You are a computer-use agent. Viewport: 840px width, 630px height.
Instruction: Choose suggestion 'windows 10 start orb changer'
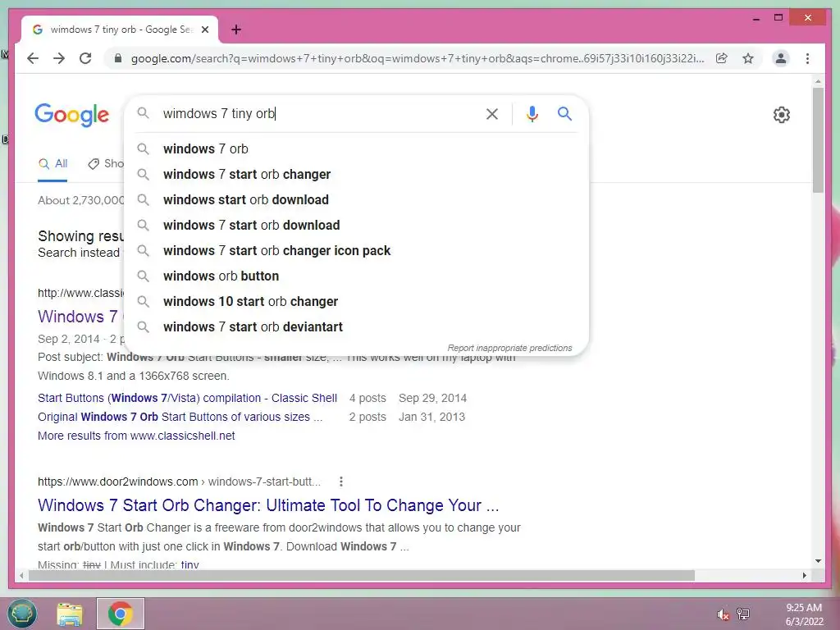(x=356, y=302)
